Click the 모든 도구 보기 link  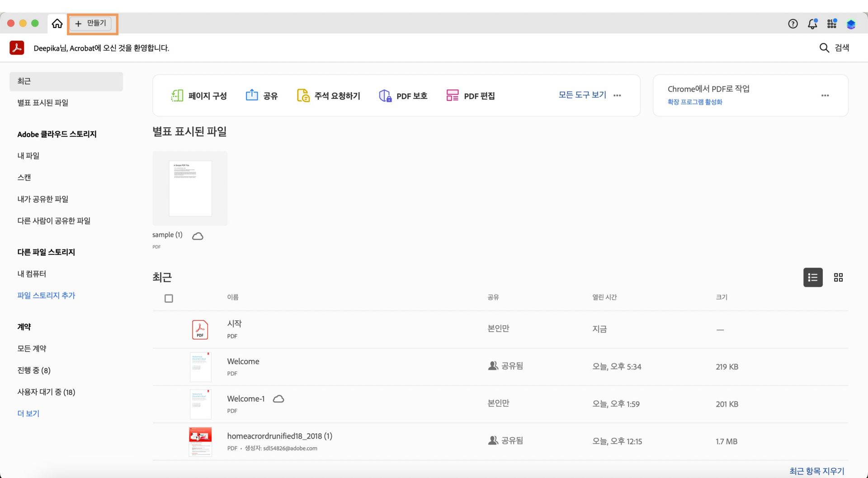tap(582, 95)
